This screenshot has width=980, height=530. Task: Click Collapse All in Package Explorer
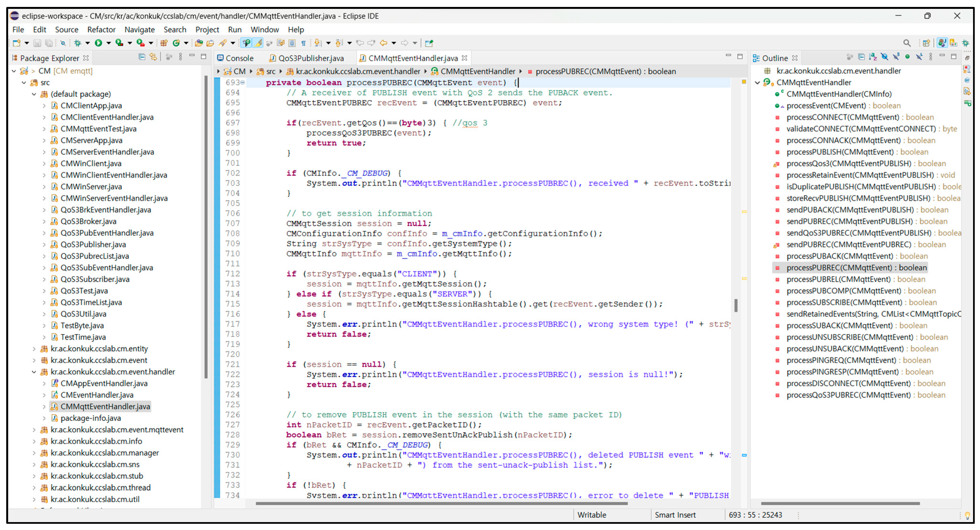pos(142,57)
